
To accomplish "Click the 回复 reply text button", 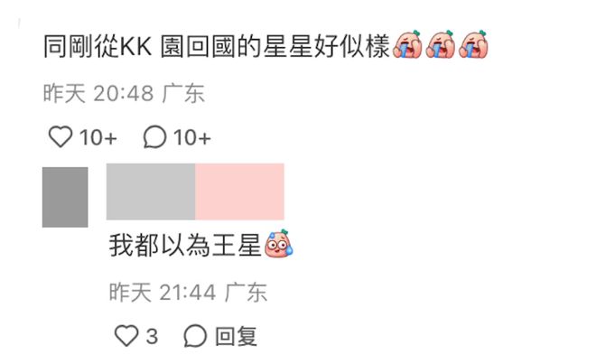I will point(236,336).
